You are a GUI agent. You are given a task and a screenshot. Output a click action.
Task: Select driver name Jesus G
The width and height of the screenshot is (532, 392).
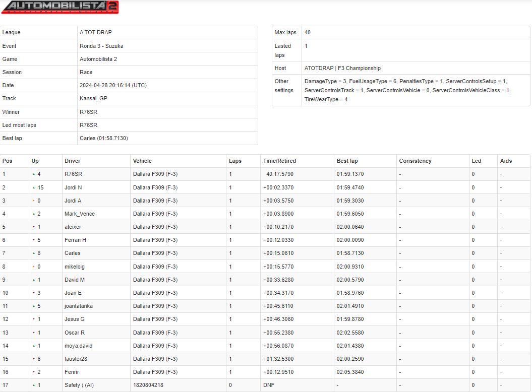pyautogui.click(x=74, y=319)
